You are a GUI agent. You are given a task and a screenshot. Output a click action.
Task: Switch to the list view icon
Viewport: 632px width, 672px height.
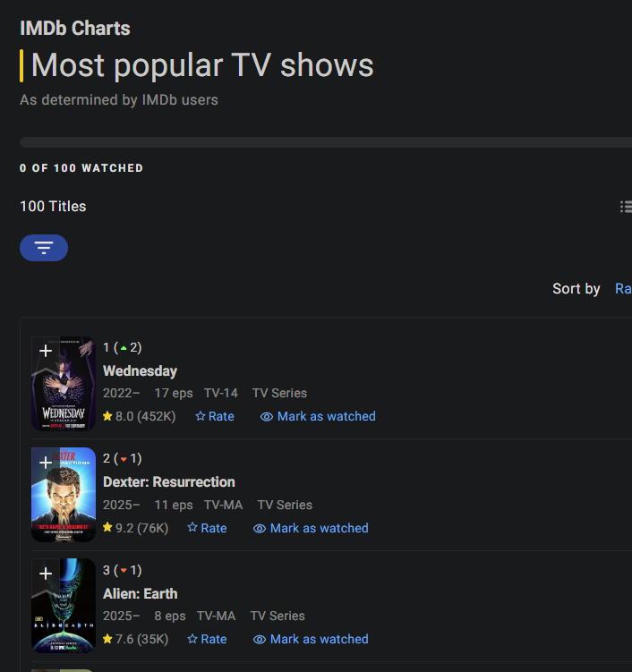click(626, 207)
